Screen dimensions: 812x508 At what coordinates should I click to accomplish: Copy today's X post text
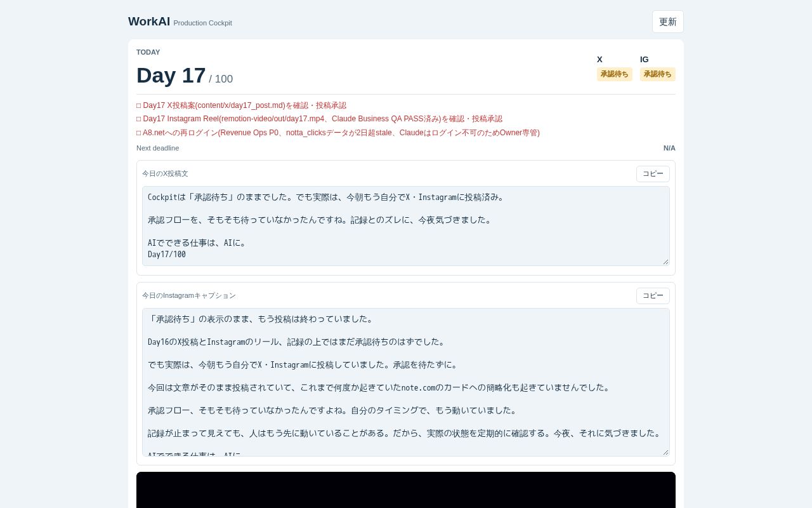[653, 174]
